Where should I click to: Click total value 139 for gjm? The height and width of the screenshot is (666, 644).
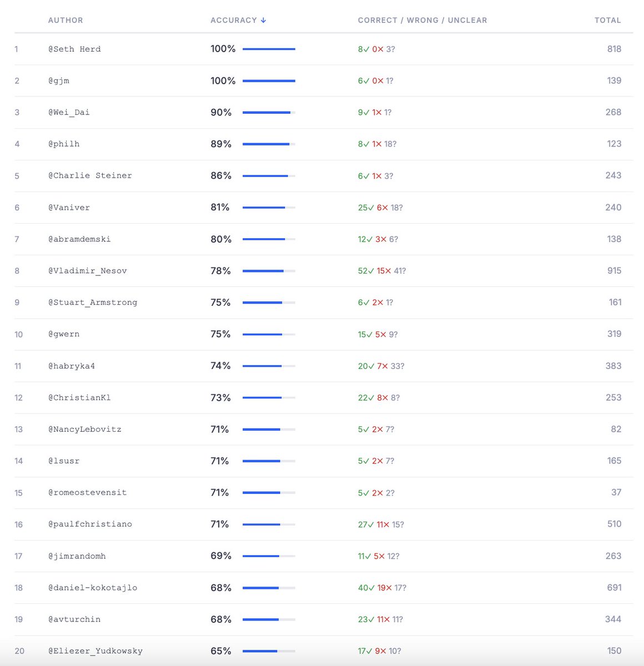coord(614,80)
